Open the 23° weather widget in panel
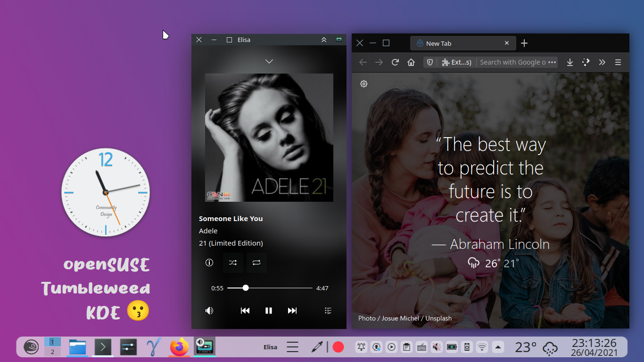This screenshot has width=644, height=362. click(536, 348)
